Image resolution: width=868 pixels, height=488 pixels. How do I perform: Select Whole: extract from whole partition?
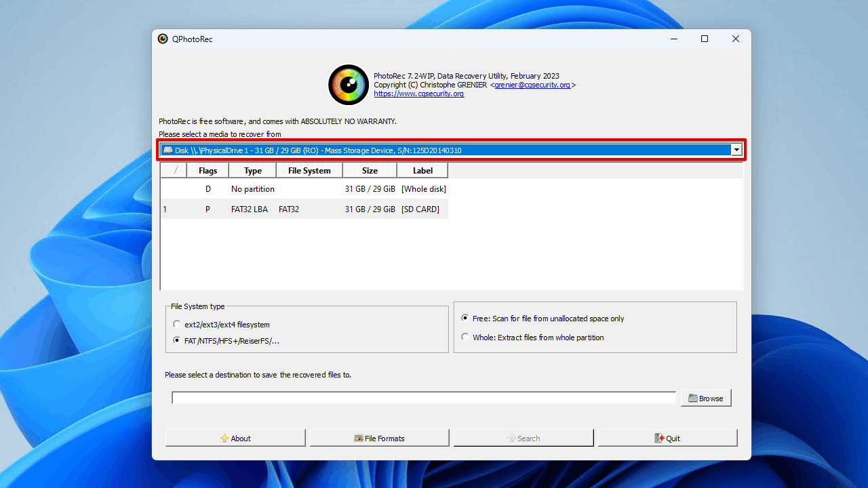(x=532, y=338)
